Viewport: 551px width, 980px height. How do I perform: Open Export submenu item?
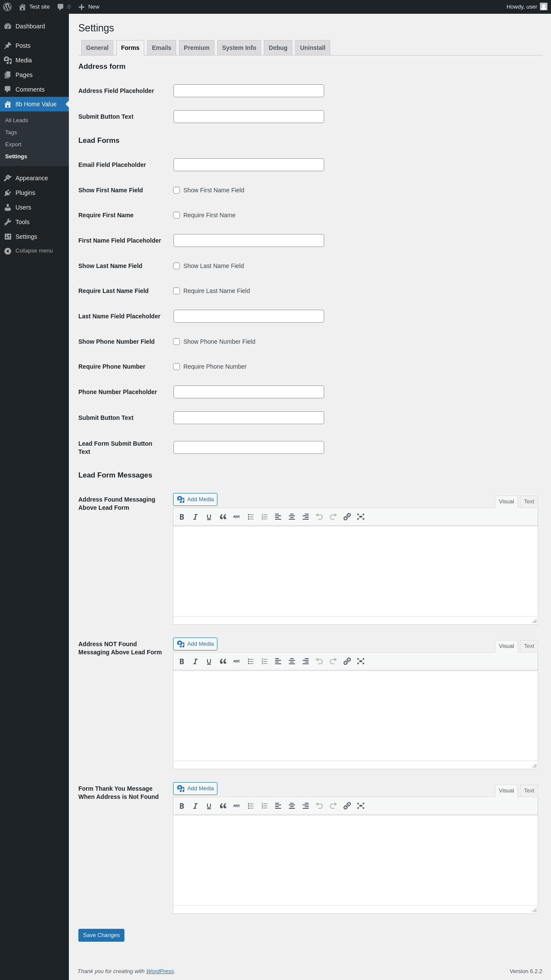(13, 145)
